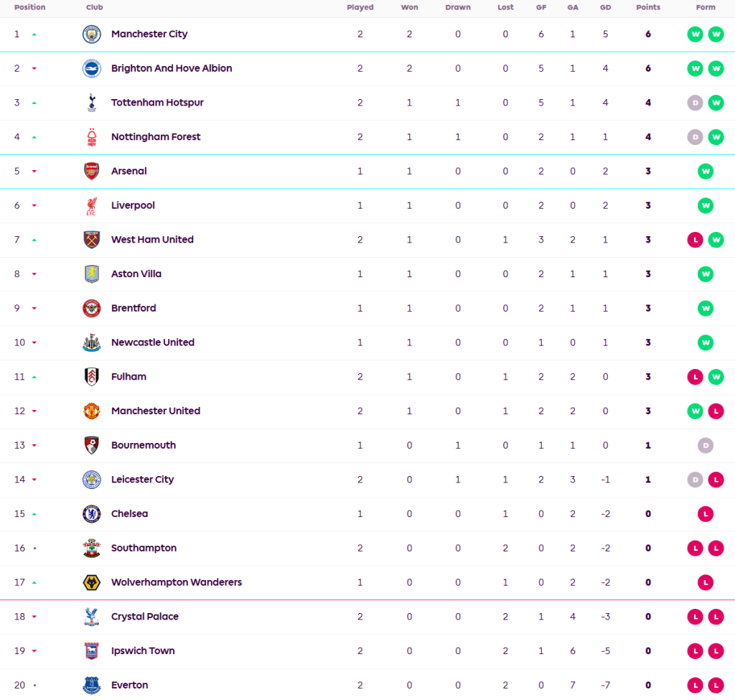The image size is (735, 700).
Task: Click the Wolverhampton Wanderers wolf badge
Action: pos(92,582)
